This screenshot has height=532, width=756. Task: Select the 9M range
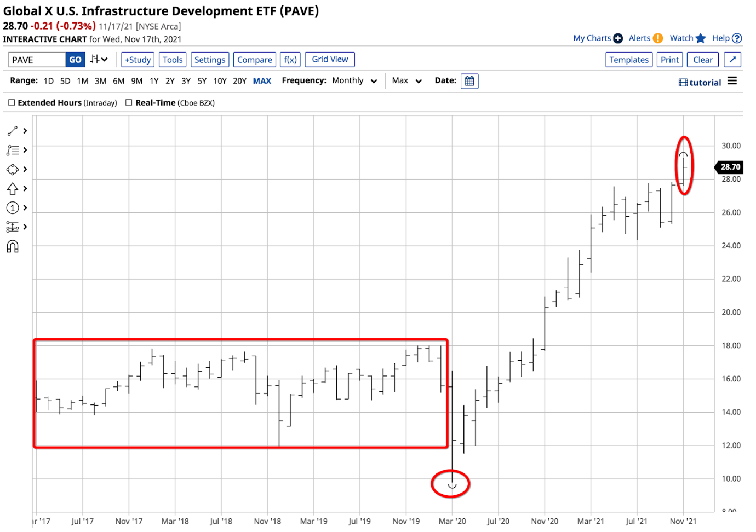[x=137, y=81]
